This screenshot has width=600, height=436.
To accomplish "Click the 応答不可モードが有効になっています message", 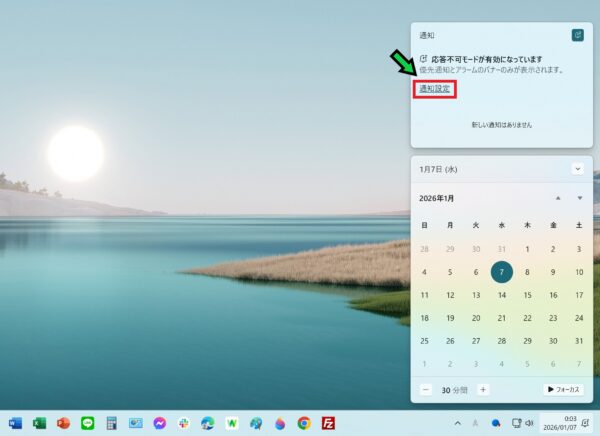I will tap(486, 59).
